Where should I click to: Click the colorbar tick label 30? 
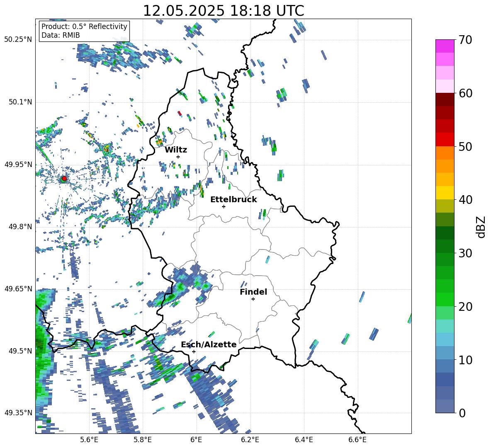click(x=465, y=253)
